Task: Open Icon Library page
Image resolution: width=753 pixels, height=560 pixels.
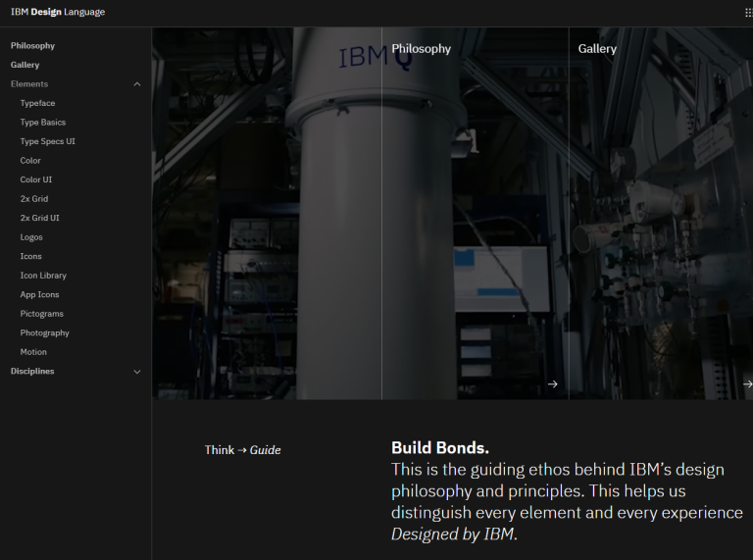Action: 43,276
